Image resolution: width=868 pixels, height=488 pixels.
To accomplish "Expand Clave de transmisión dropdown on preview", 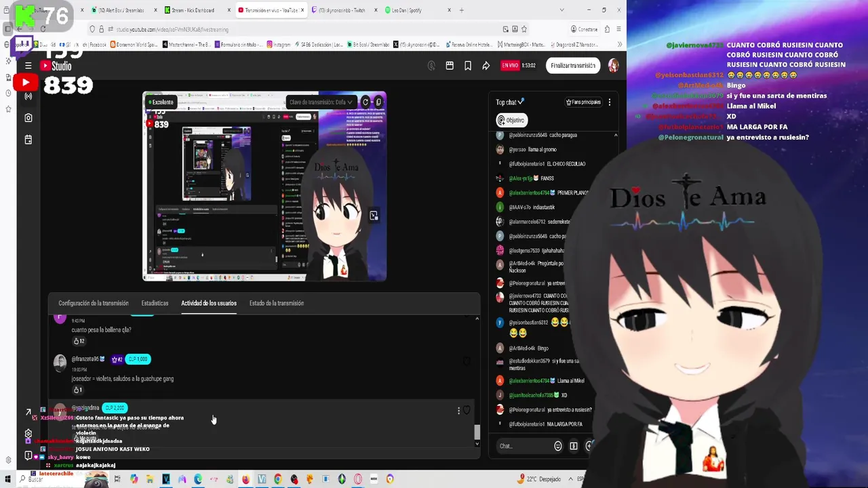I will [x=321, y=102].
